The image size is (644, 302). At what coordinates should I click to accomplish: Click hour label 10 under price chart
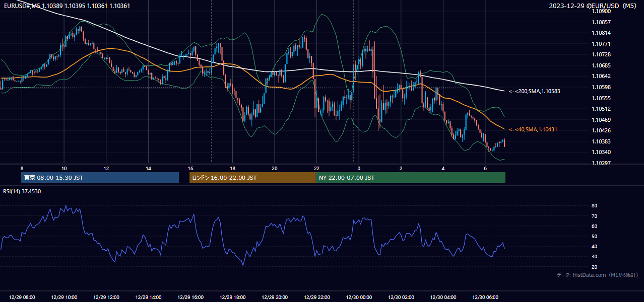coord(64,168)
